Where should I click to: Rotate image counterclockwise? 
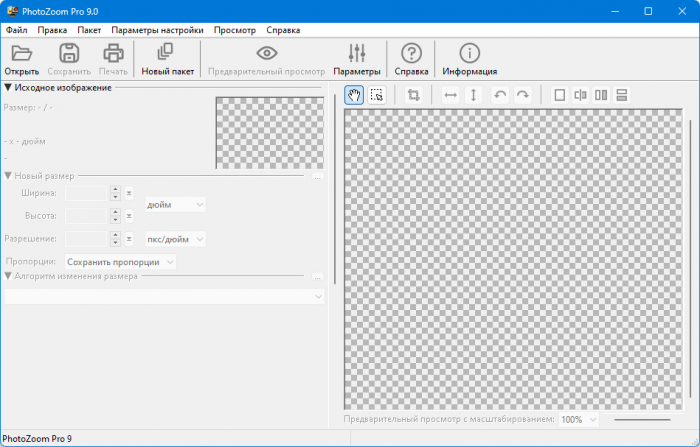pos(500,95)
